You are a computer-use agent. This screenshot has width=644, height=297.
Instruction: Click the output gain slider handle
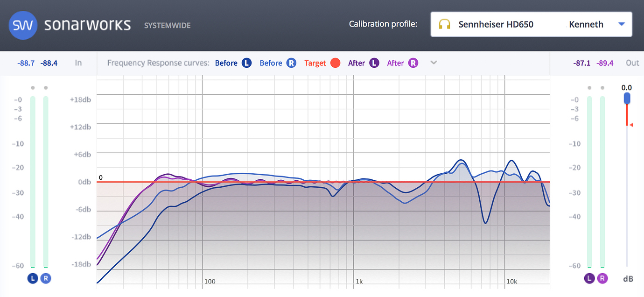pyautogui.click(x=627, y=98)
